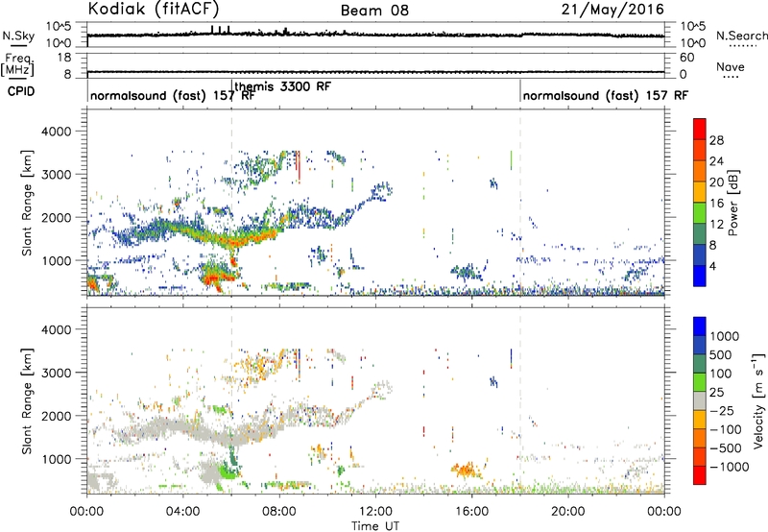Click the '16:00' time axis tick label
768x532 pixels.
click(471, 512)
